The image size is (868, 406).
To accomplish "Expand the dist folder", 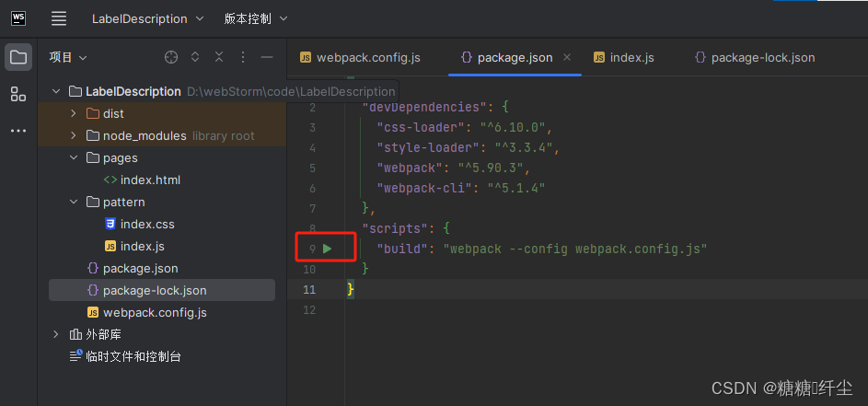I will point(74,113).
